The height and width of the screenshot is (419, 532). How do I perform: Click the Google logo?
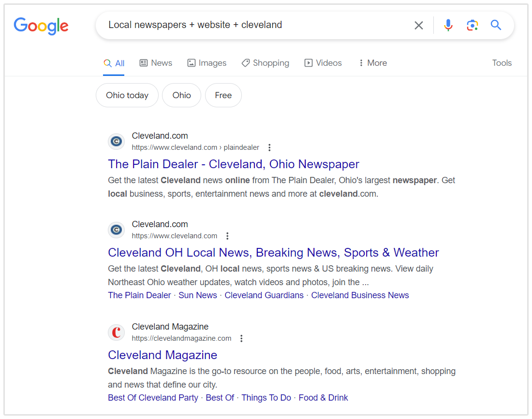point(41,26)
